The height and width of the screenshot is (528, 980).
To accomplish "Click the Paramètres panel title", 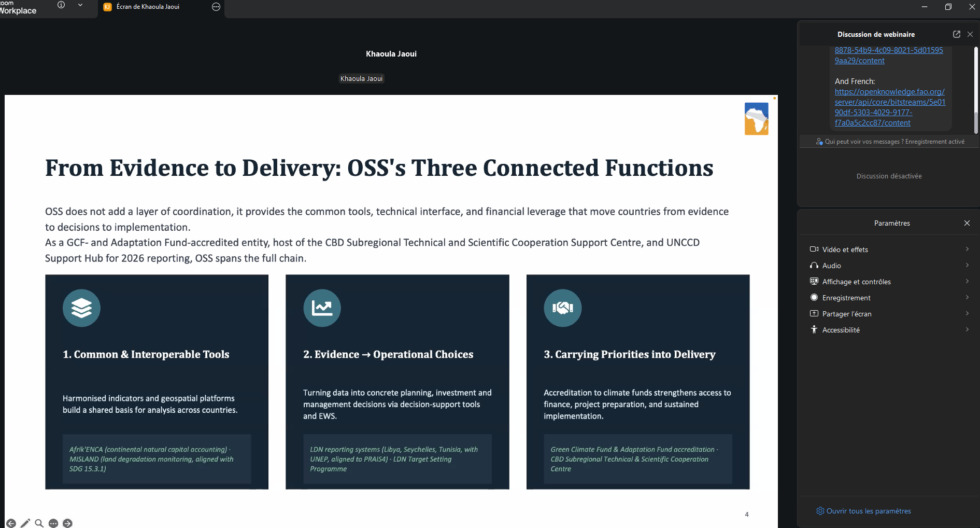I will 892,223.
